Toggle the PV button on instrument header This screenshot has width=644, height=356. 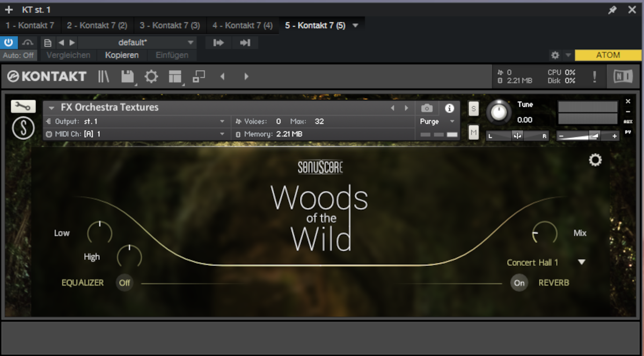tap(628, 131)
